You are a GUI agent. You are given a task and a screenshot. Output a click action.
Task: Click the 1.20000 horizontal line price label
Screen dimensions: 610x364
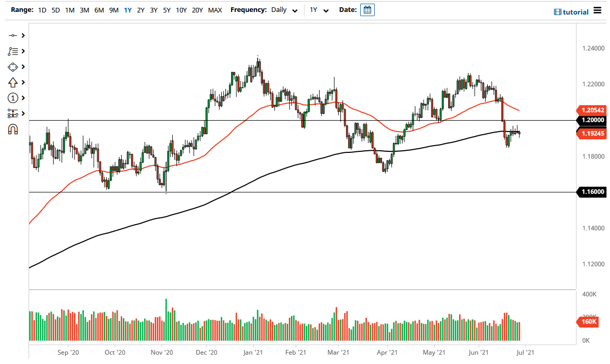(x=592, y=120)
